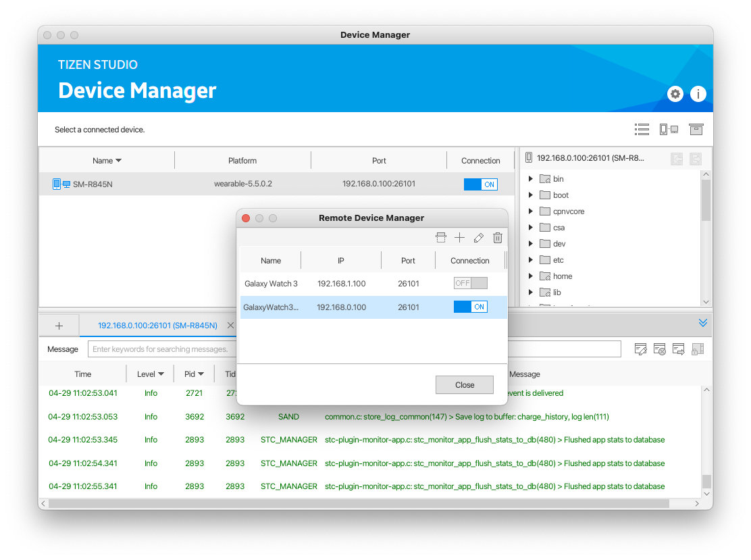Select the Galaxy Watch 3 row
The height and width of the screenshot is (560, 751).
(373, 284)
